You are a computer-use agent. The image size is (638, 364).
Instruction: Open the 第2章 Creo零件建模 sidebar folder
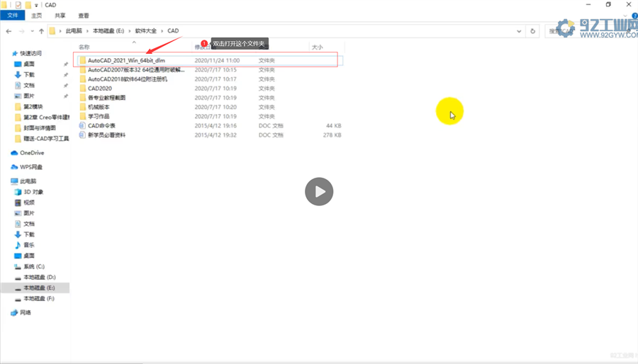pyautogui.click(x=46, y=117)
